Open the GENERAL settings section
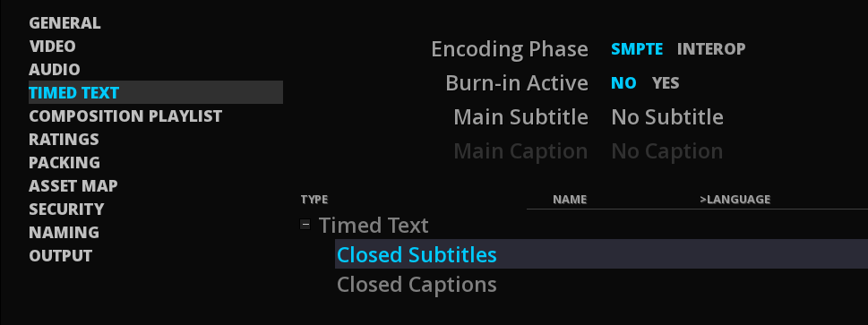Screen dimensions: 868x325 point(64,22)
